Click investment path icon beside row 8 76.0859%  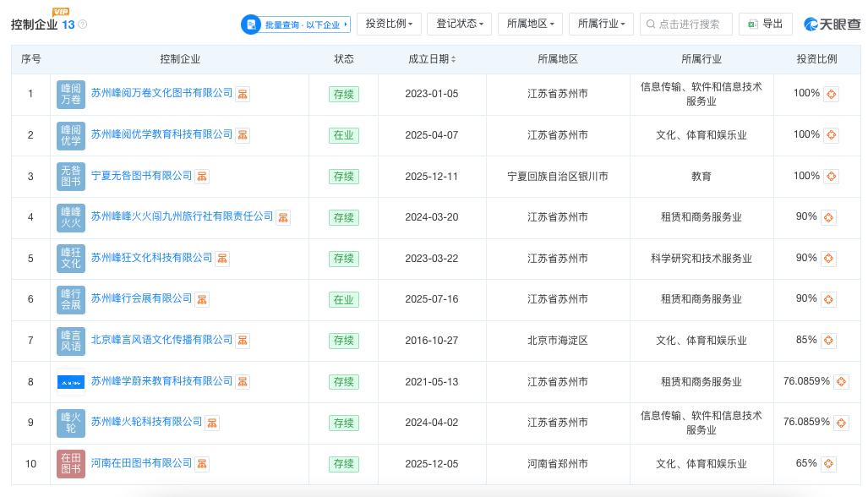pyautogui.click(x=842, y=382)
